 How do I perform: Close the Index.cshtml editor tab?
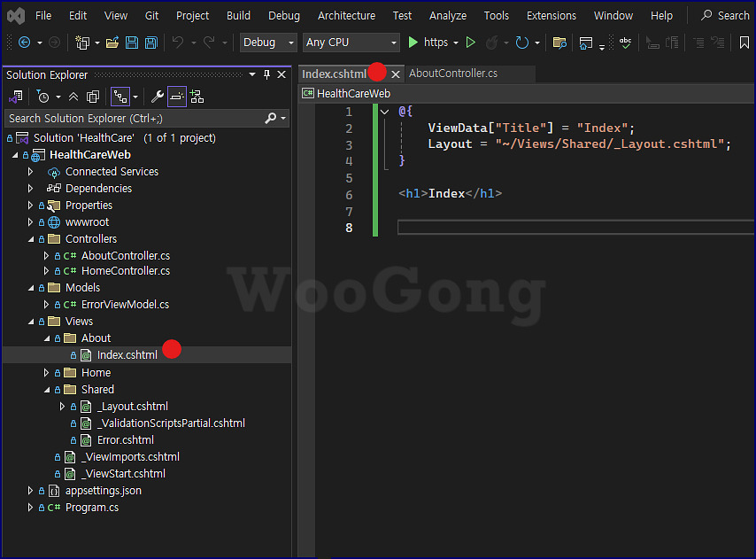(x=396, y=74)
